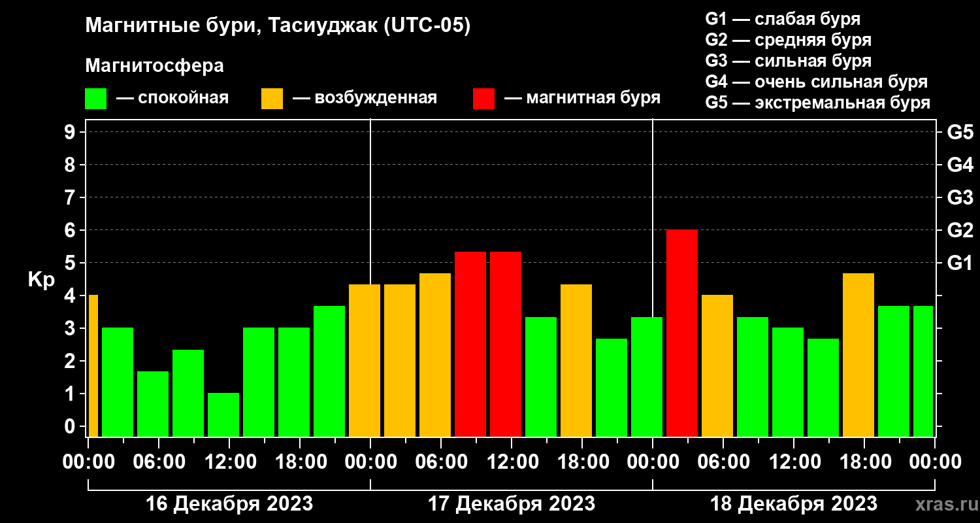Click the right-axis 'G3' level label
This screenshot has height=523, width=980.
960,197
